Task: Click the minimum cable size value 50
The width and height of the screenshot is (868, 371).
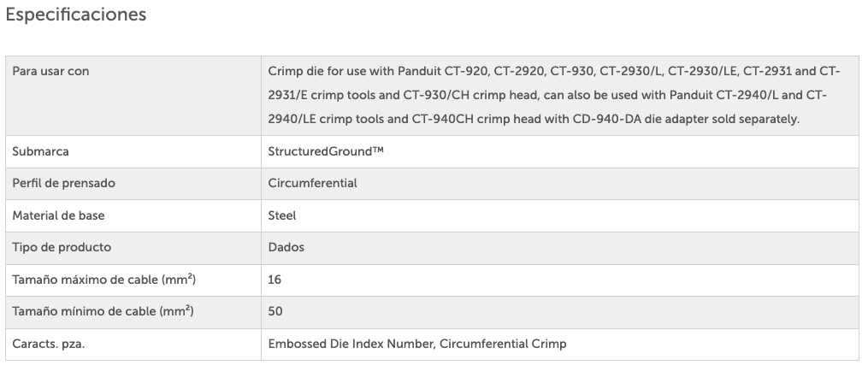Action: pyautogui.click(x=275, y=311)
